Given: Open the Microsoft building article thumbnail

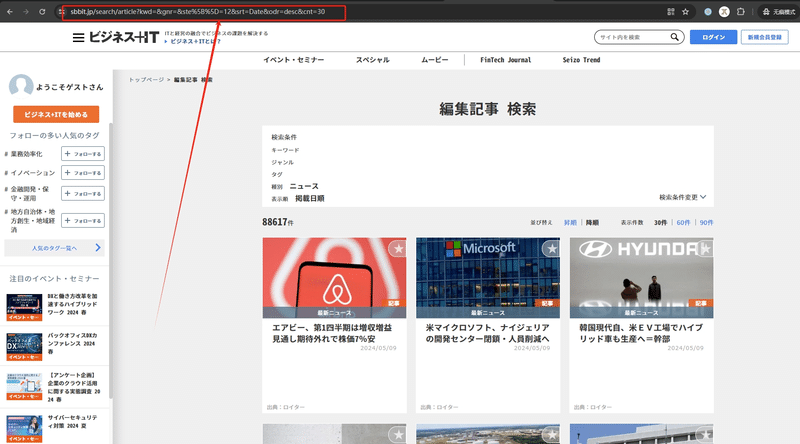Looking at the screenshot, I should click(488, 278).
